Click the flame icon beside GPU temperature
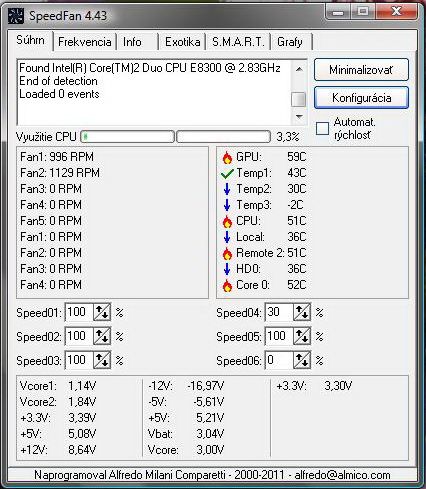 point(227,157)
